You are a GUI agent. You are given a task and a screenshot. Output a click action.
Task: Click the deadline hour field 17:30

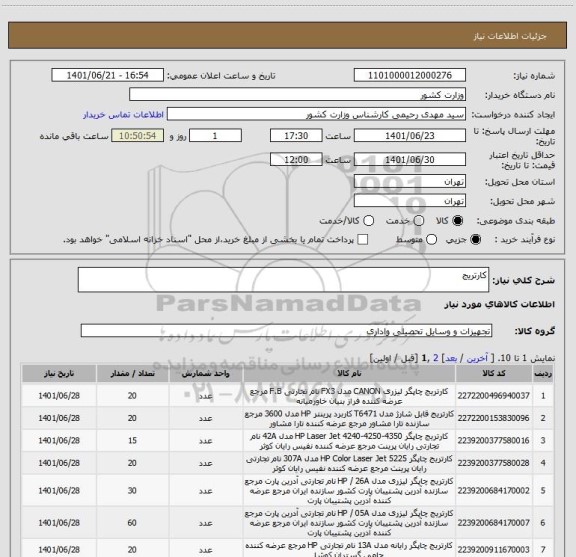296,136
